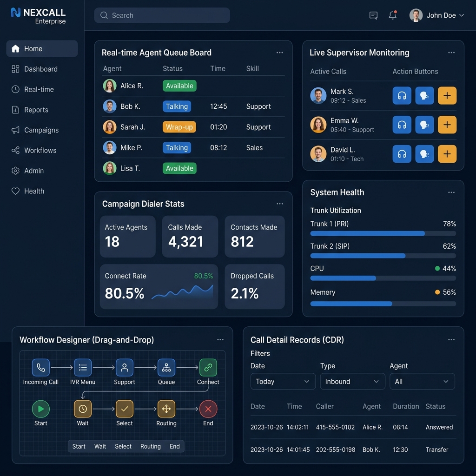Listen in on Mark S. call
Viewport: 476px width, 476px height.
[402, 96]
